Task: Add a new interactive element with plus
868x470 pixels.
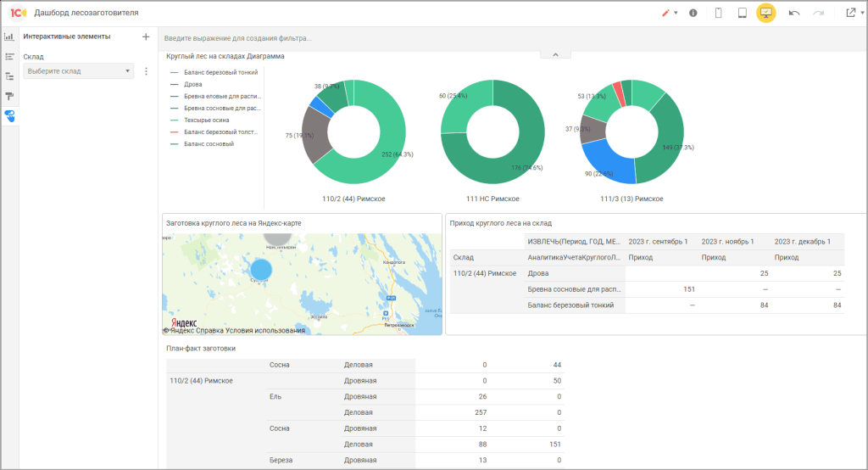Action: pos(146,36)
